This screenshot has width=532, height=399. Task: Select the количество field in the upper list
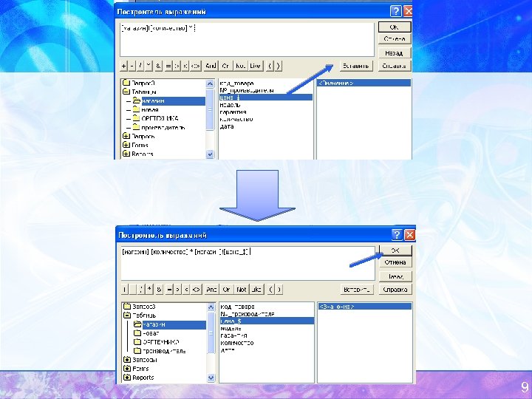[236, 119]
